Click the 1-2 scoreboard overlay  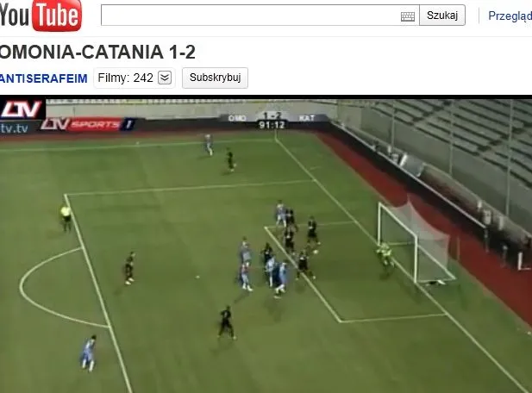(272, 117)
